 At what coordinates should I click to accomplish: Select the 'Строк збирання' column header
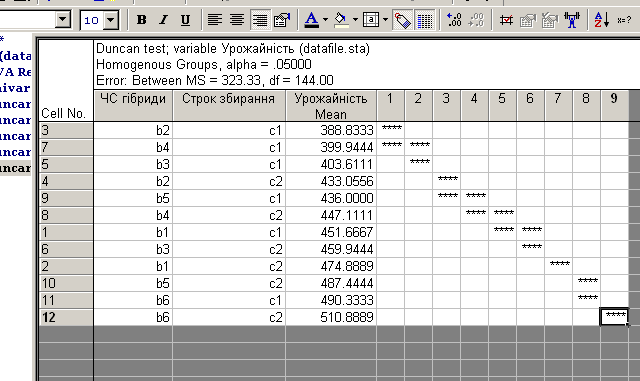[x=229, y=106]
